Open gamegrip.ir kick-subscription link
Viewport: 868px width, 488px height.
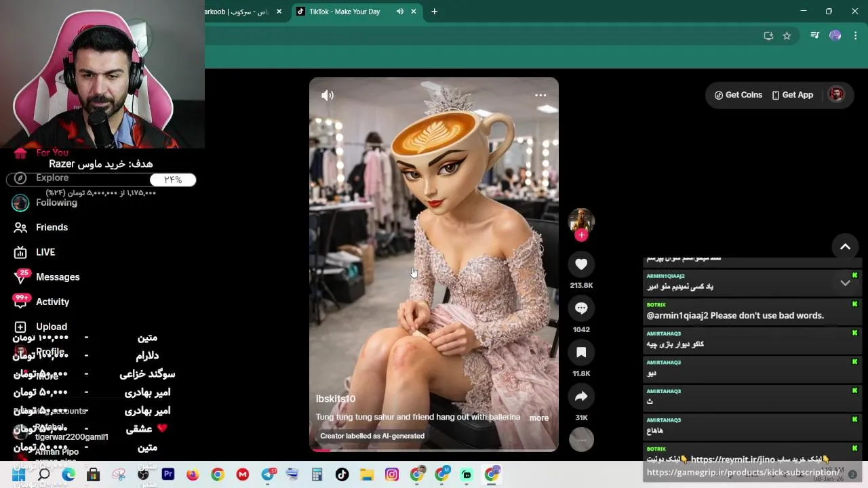[x=743, y=472]
